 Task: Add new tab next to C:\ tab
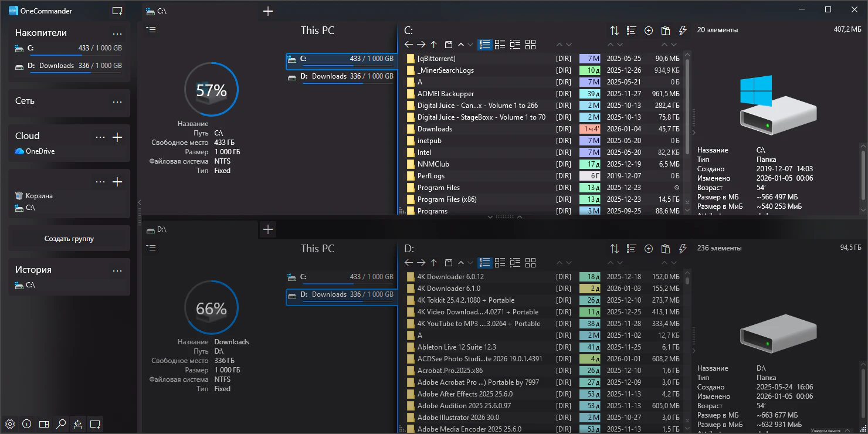point(268,11)
